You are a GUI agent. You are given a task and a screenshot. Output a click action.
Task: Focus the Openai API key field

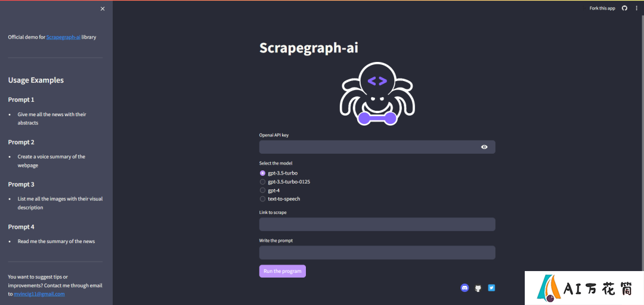pyautogui.click(x=377, y=147)
